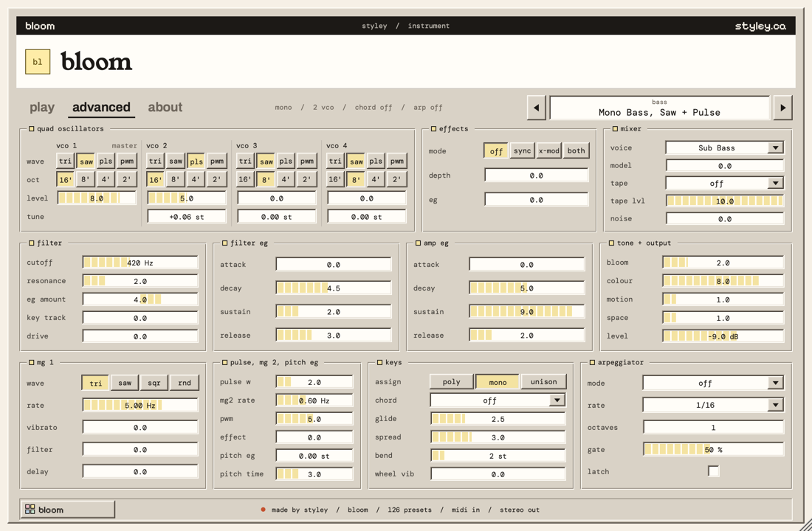Open the chord dropdown
Viewport: 812px width, 531px height.
pyautogui.click(x=498, y=400)
